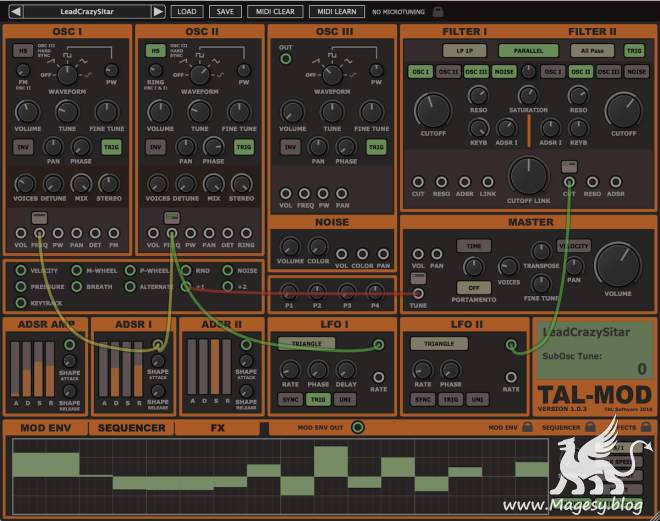Click the MOD ENV lock icon
The height and width of the screenshot is (521, 660).
tap(527, 427)
